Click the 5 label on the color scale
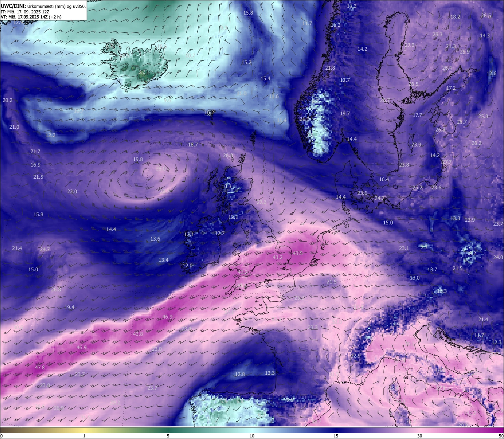Viewport: 504px width, 439px height. 168,436
